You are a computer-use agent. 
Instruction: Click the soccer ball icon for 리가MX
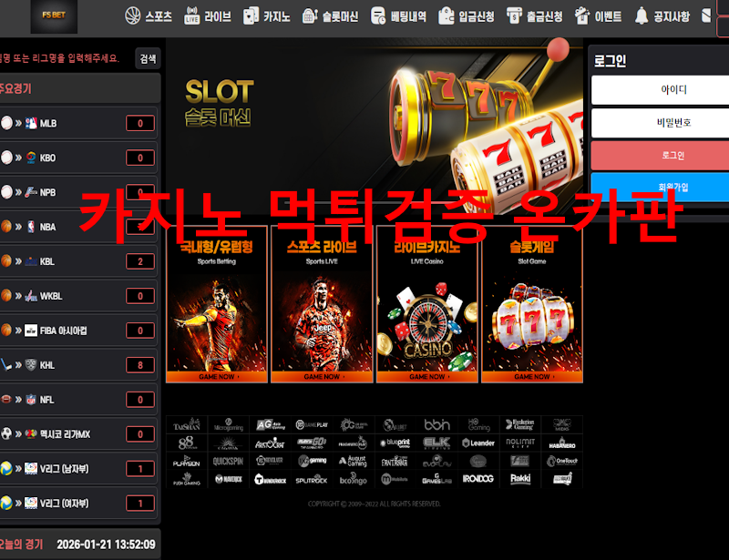point(6,434)
